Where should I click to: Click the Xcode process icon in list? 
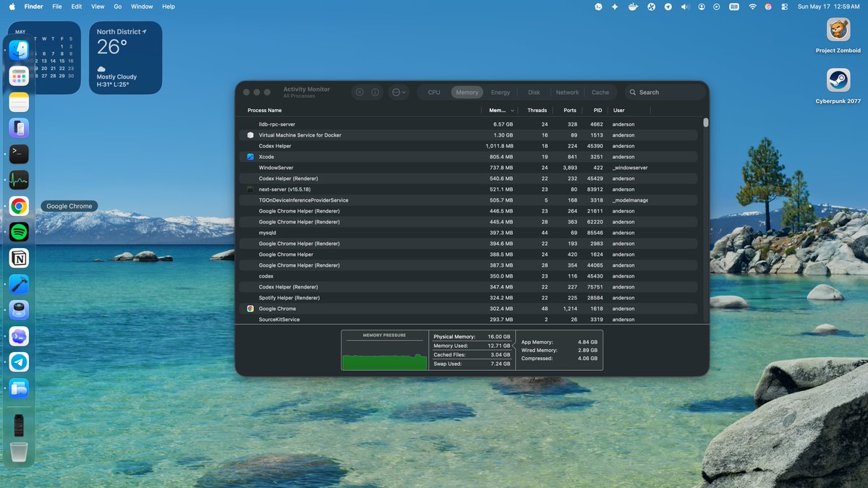click(x=250, y=157)
